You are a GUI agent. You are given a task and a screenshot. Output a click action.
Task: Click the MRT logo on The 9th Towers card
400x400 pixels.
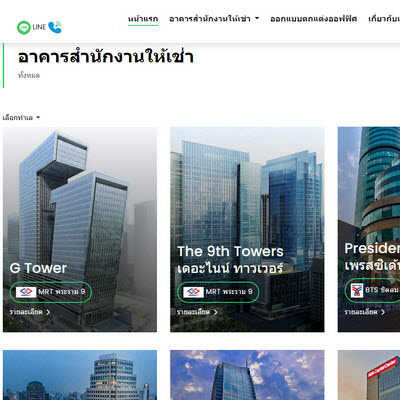click(193, 292)
